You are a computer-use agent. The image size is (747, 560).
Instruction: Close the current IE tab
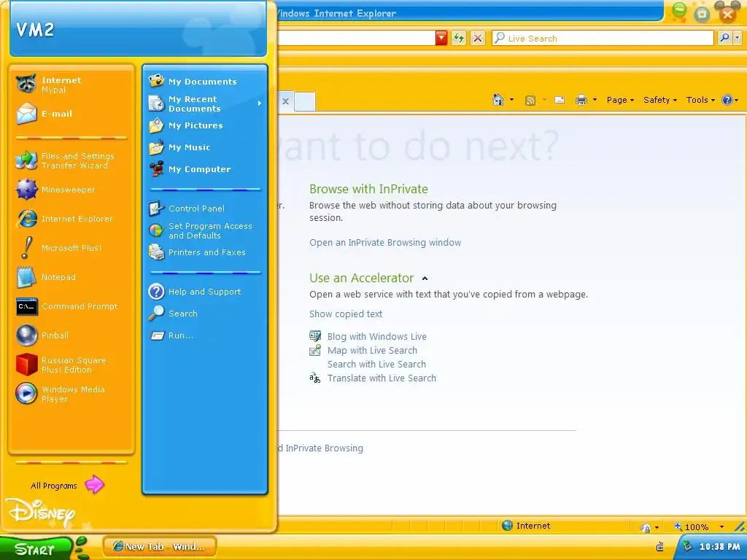click(x=285, y=101)
